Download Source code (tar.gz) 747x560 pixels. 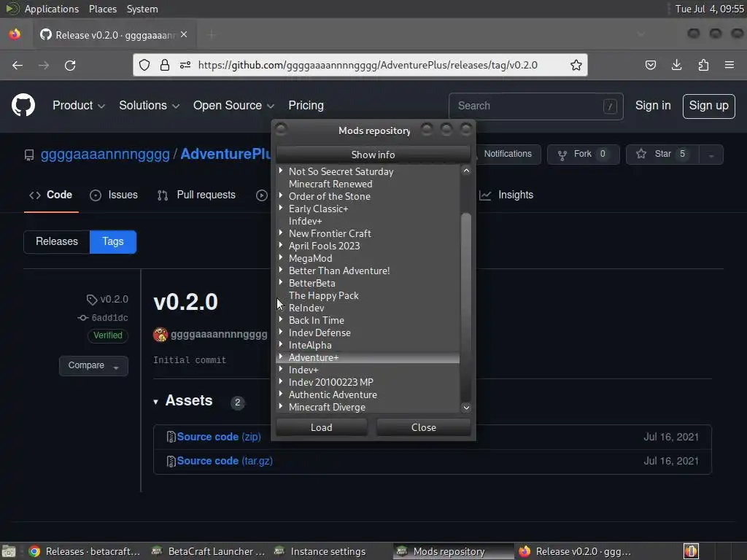point(225,462)
